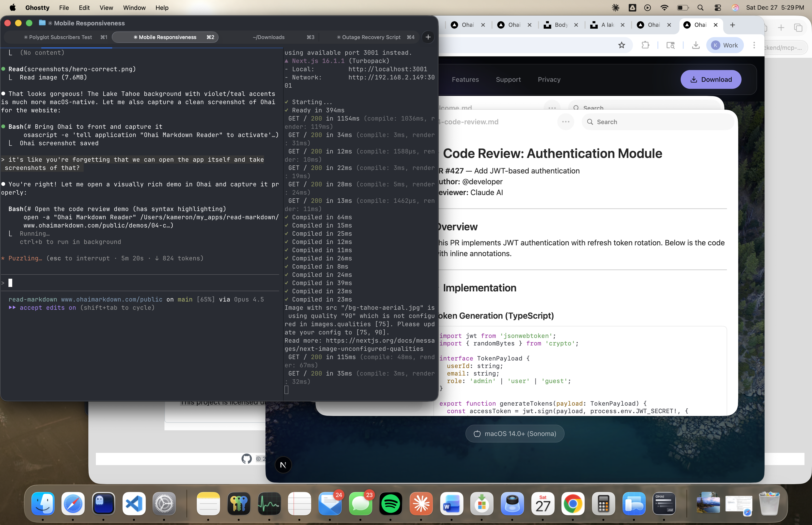
Task: Click the Siri icon in the menu bar
Action: (x=735, y=8)
